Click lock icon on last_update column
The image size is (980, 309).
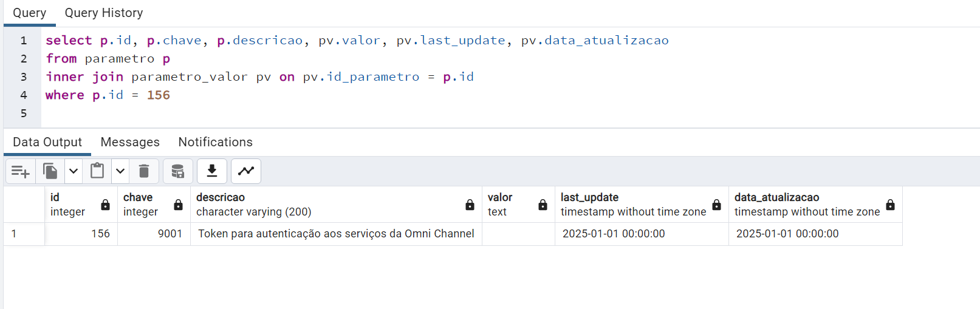click(x=716, y=205)
